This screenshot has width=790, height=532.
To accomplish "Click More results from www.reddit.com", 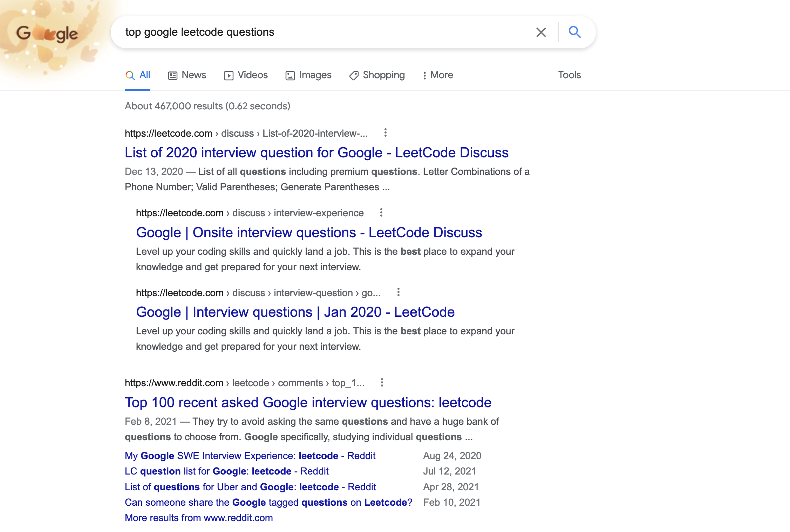I will click(x=198, y=518).
